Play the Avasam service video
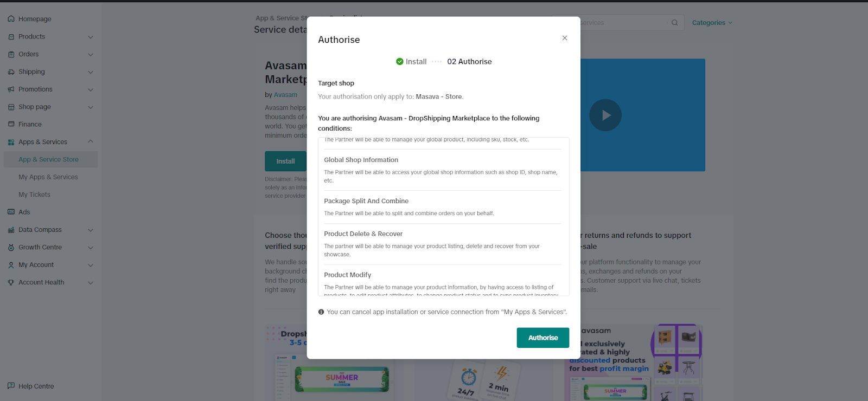The height and width of the screenshot is (401, 868). 605,115
